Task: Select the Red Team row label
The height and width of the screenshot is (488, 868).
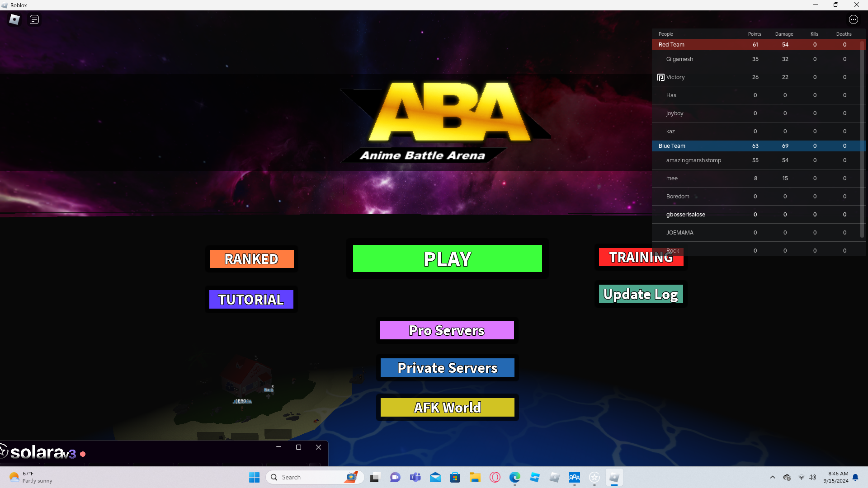Action: coord(671,45)
